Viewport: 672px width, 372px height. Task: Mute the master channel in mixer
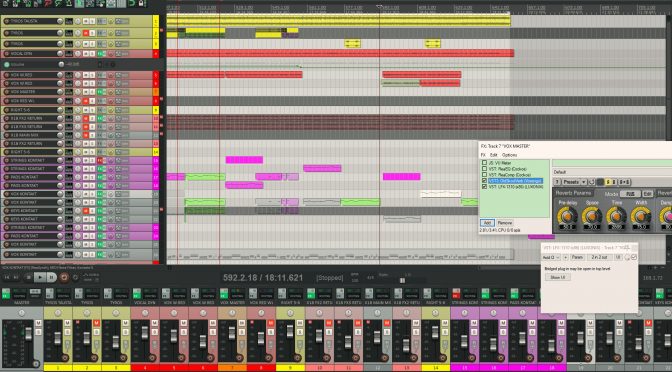tap(38, 323)
